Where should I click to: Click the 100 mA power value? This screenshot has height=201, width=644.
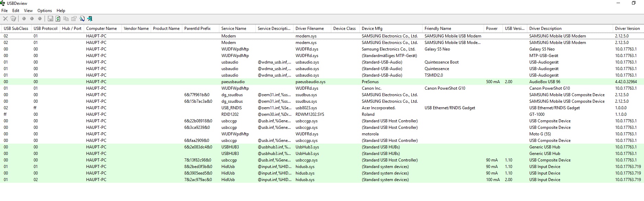click(493, 180)
